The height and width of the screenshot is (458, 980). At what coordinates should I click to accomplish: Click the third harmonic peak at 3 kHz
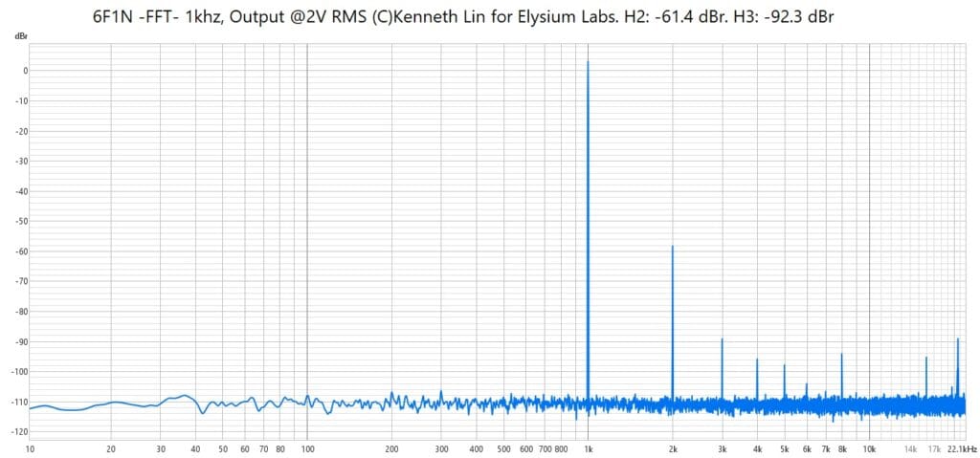[722, 339]
